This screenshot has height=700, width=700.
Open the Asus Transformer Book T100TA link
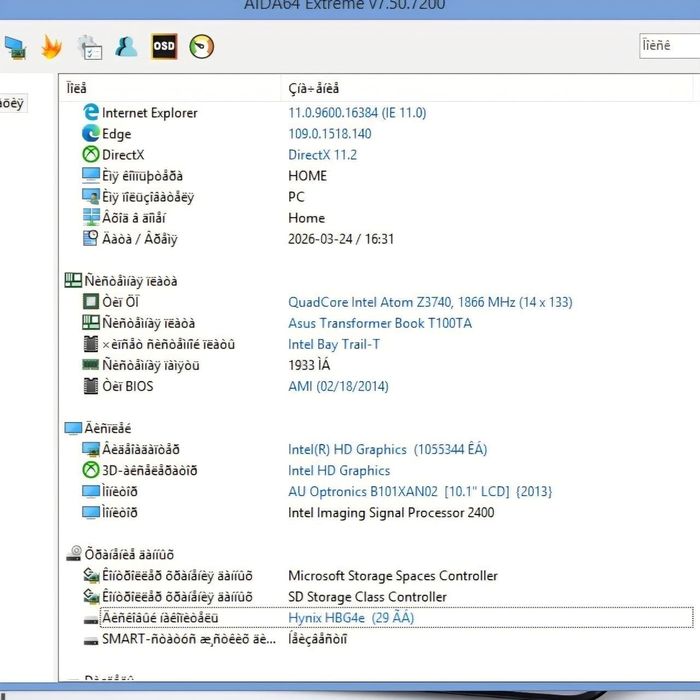379,323
